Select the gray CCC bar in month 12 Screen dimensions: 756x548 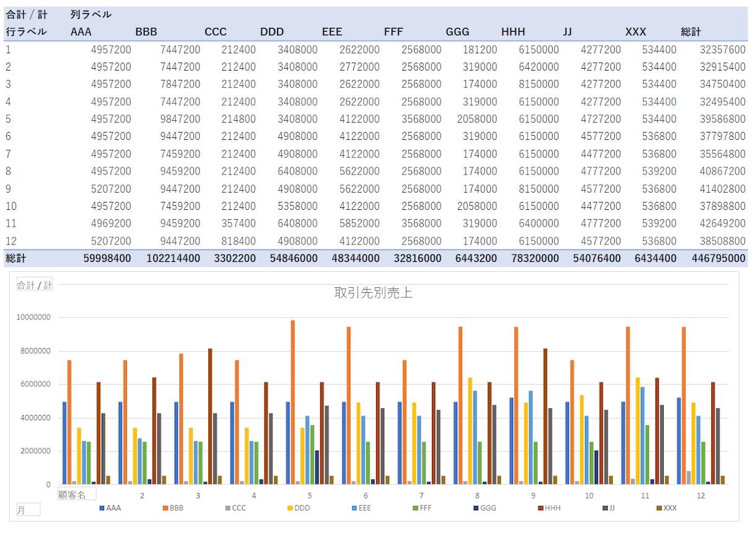coord(689,477)
